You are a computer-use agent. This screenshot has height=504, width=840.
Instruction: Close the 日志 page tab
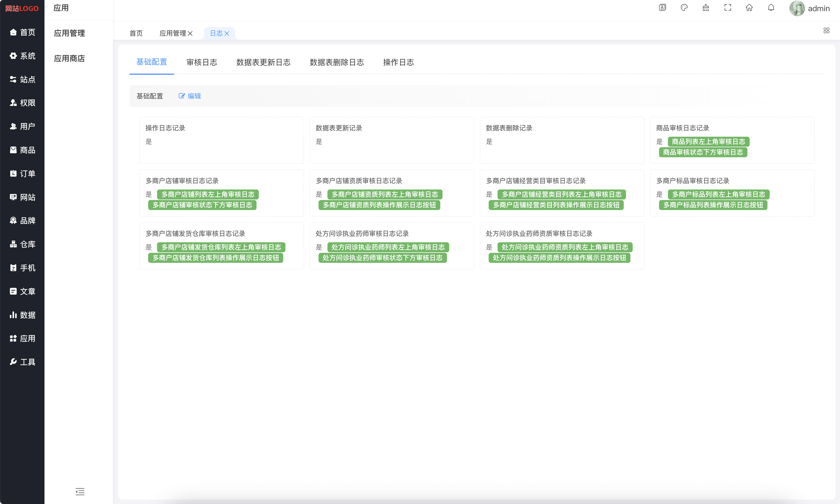(227, 33)
